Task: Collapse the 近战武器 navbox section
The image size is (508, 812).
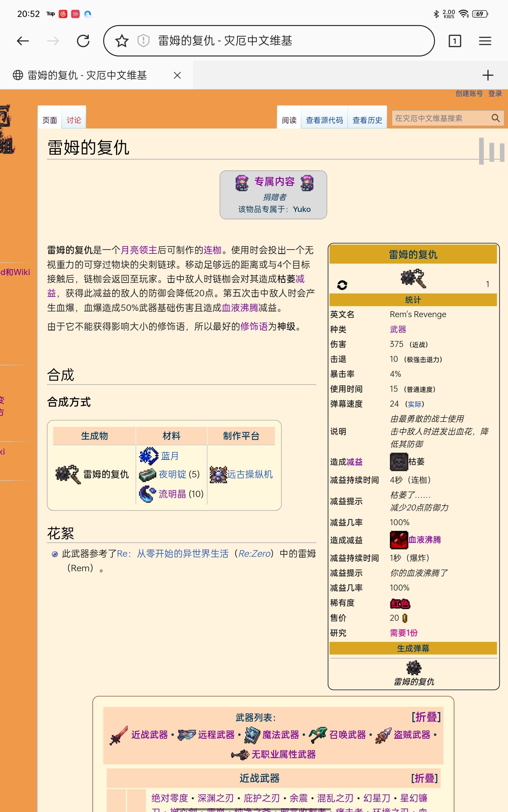Action: tap(424, 778)
